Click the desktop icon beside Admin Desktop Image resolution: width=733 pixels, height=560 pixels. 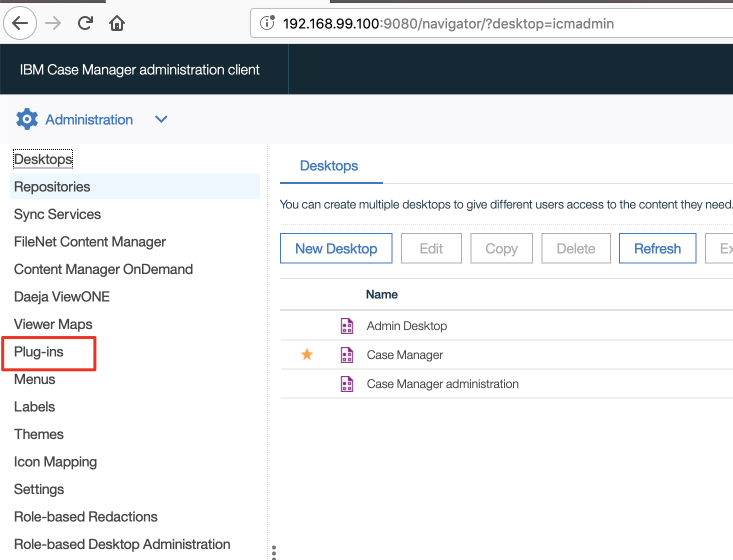(x=347, y=325)
